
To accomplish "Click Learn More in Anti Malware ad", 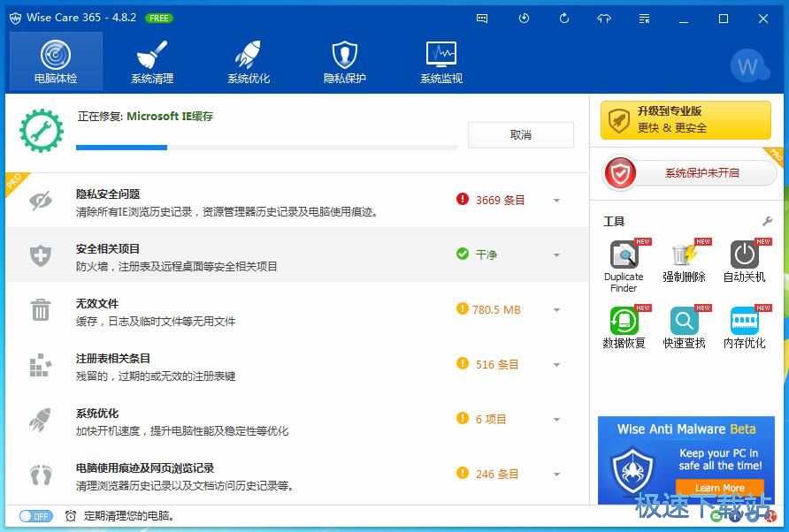I will [719, 488].
